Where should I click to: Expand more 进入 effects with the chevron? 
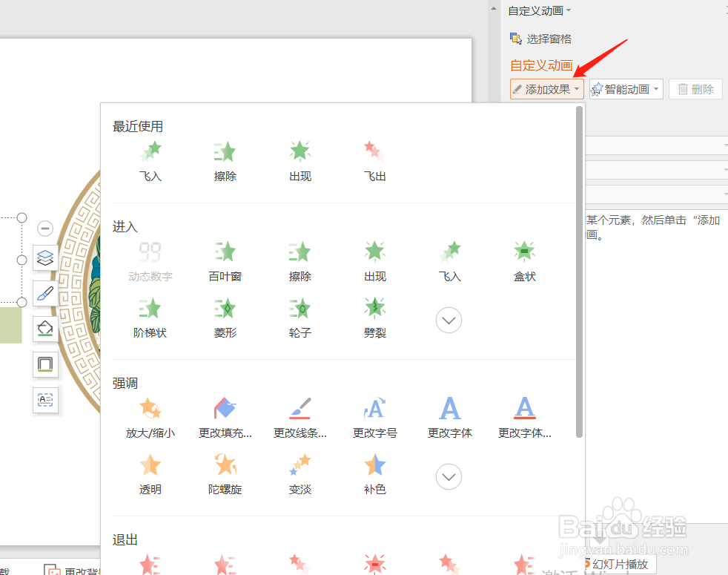pos(449,320)
